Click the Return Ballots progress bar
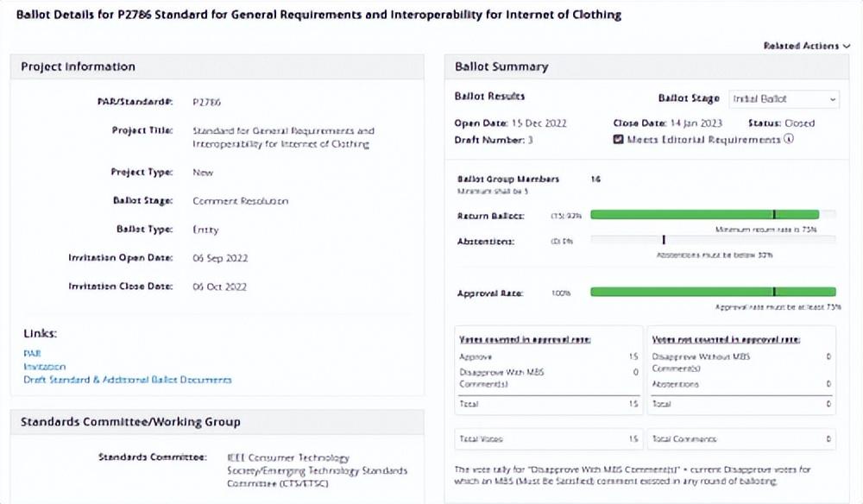The width and height of the screenshot is (863, 504). point(712,214)
